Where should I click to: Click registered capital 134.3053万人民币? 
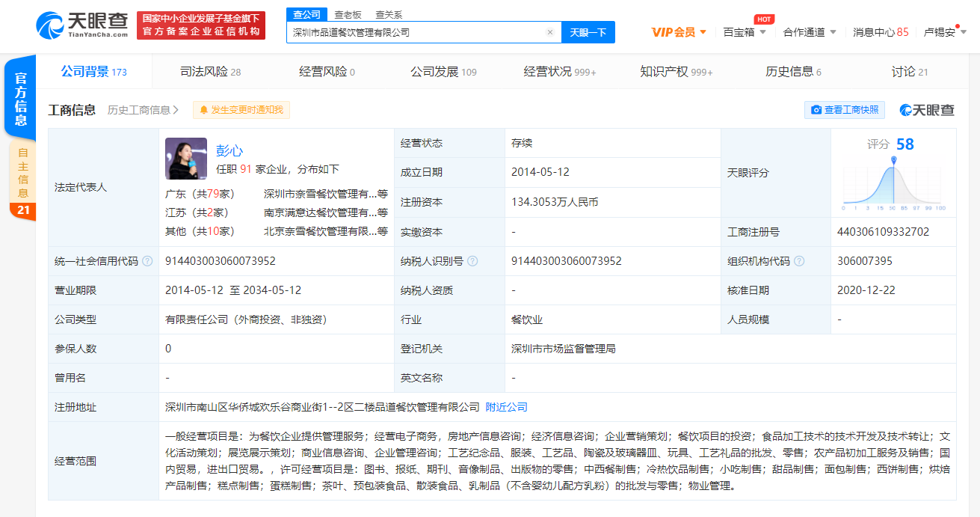(555, 202)
